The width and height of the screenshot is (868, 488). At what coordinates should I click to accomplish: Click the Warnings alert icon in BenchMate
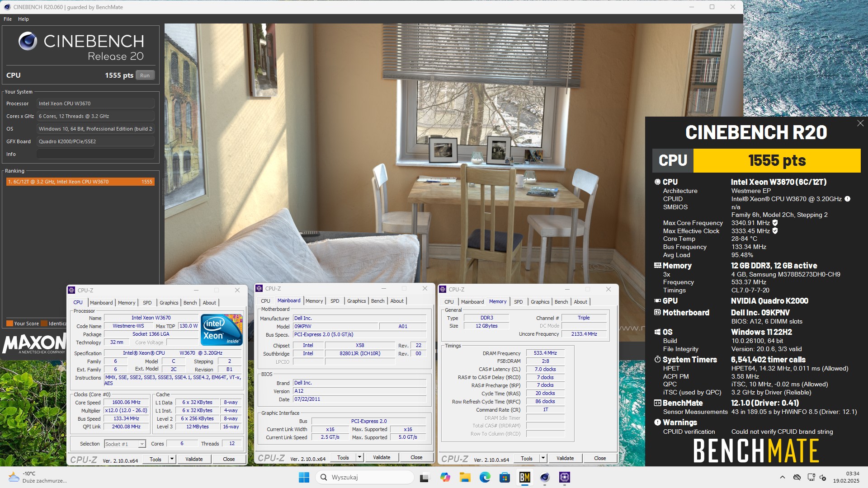(x=657, y=422)
